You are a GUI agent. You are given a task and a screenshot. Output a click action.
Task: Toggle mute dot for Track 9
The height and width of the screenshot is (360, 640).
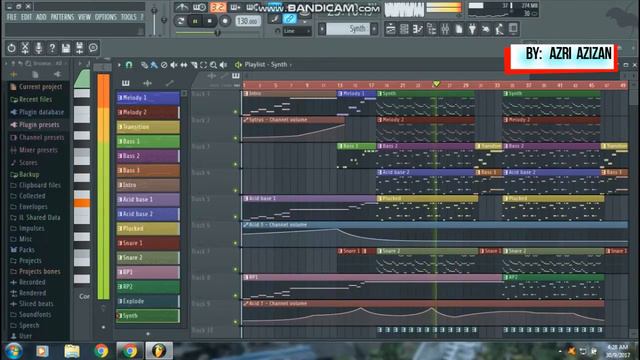[x=236, y=322]
